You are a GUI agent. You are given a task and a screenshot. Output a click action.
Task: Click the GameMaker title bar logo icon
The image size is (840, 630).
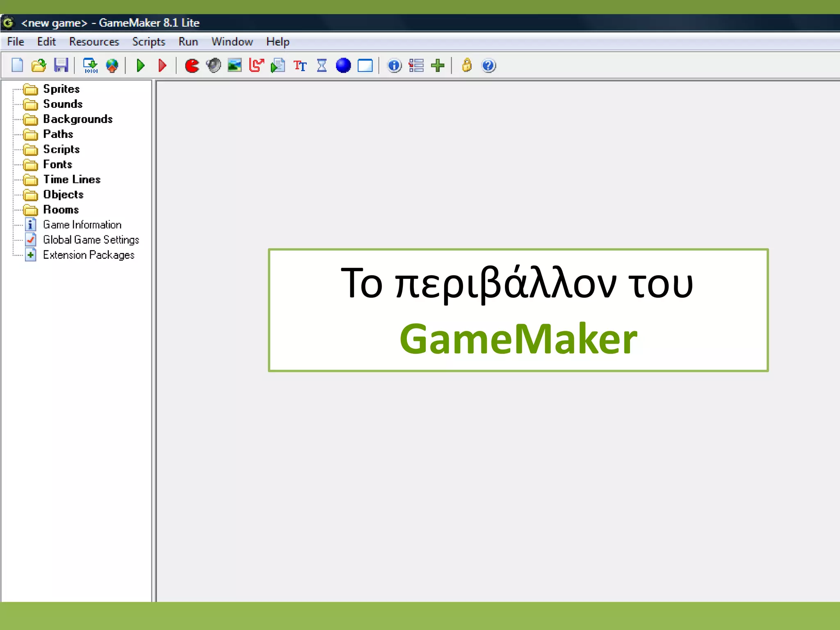tap(8, 23)
